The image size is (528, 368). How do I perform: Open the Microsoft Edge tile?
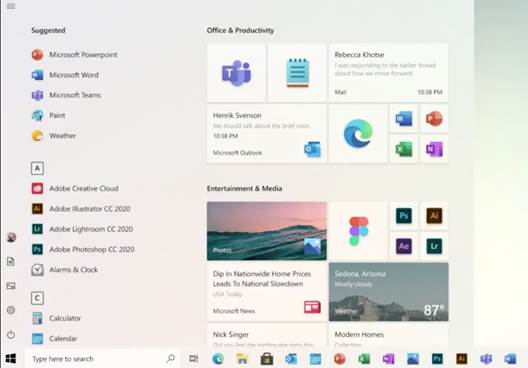[x=358, y=134]
